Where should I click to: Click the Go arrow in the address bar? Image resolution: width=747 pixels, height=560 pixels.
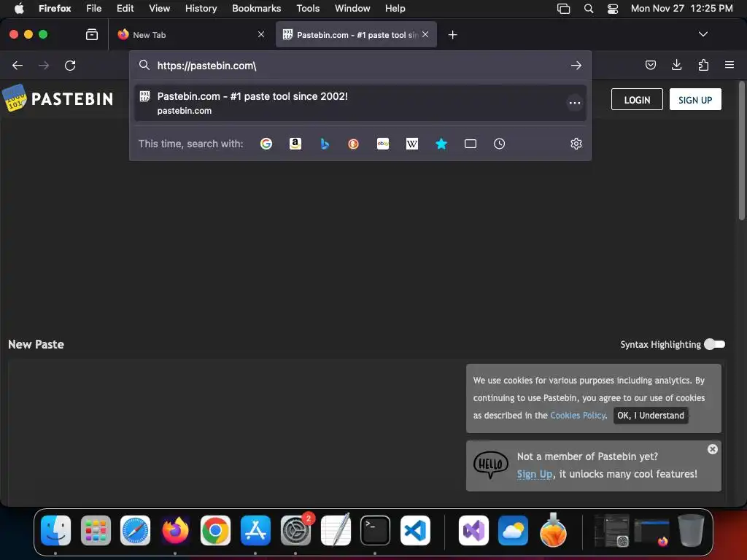click(x=576, y=65)
